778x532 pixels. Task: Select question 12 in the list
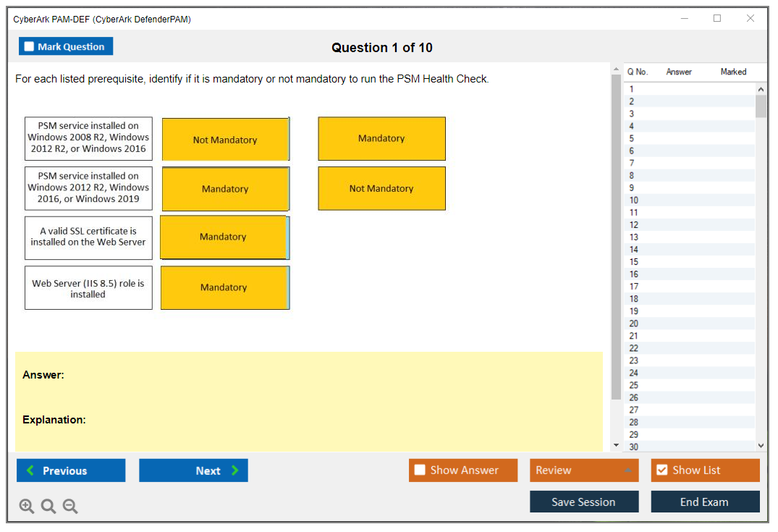[634, 224]
